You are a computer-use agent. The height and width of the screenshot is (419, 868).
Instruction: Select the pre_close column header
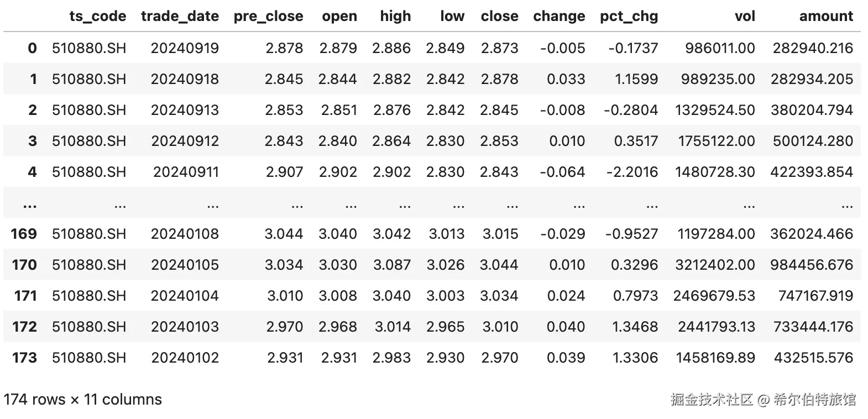coord(268,17)
